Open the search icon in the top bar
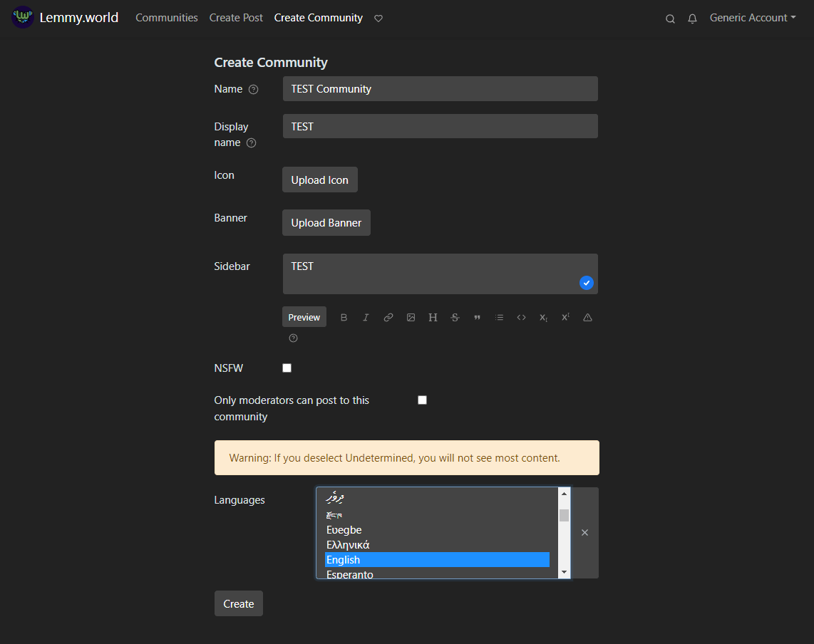 (x=670, y=19)
